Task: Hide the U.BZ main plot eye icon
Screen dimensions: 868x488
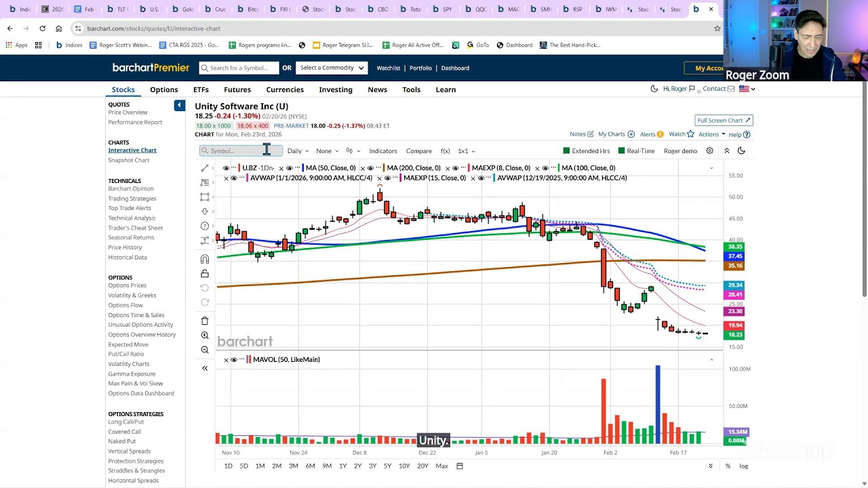Action: [226, 168]
